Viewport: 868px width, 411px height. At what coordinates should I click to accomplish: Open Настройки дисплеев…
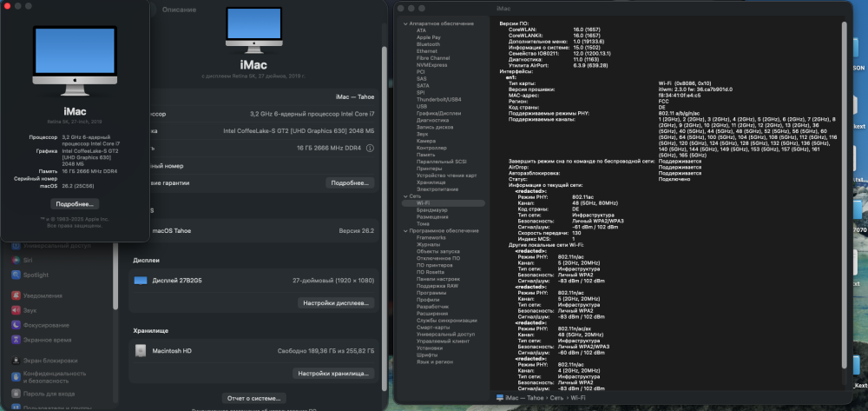[x=336, y=303]
